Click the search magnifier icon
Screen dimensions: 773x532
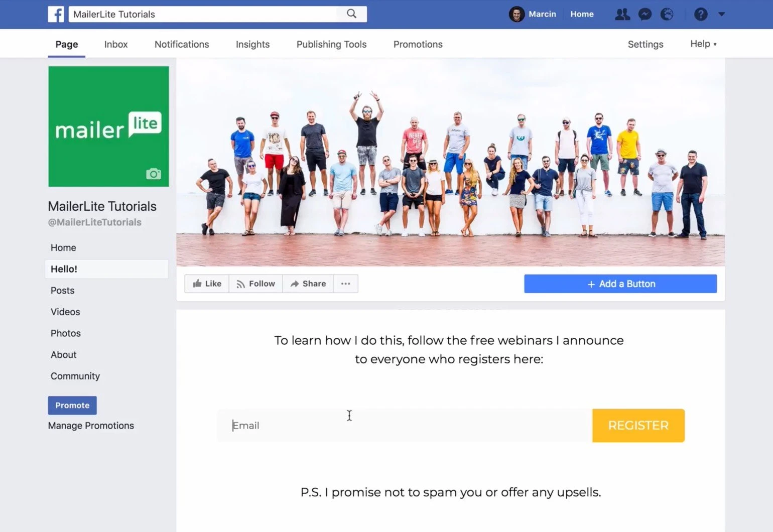point(352,14)
